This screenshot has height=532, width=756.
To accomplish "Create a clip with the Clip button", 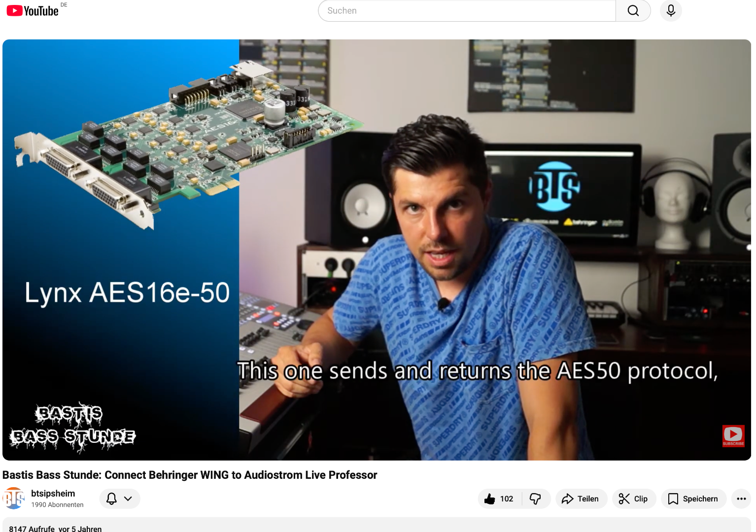I will (633, 499).
